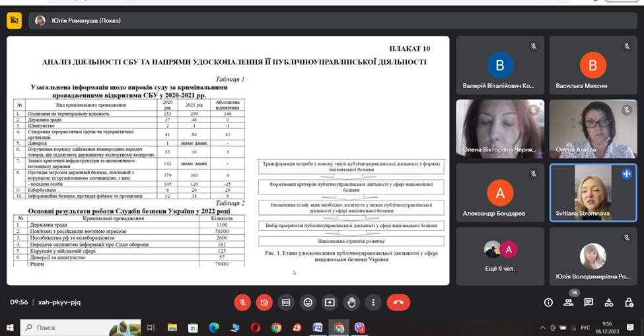Click the shared presentation slide ПЛАКАТ 10
644x336 pixels.
pyautogui.click(x=228, y=161)
